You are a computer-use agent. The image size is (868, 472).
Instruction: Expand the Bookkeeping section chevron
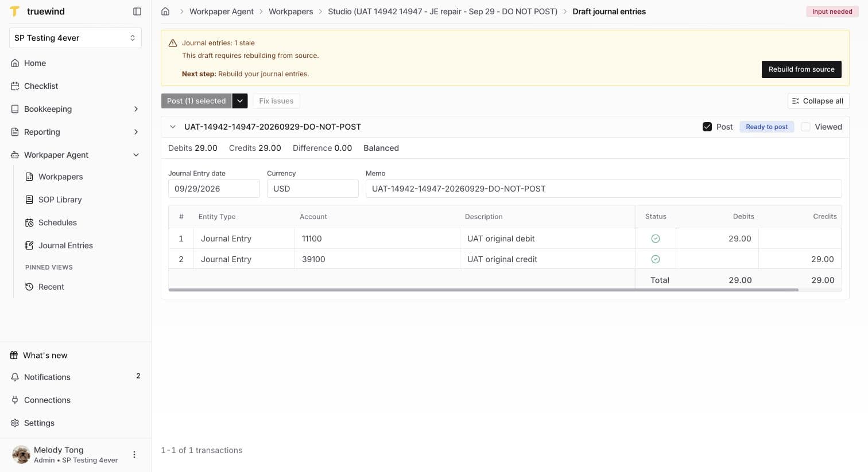point(136,109)
